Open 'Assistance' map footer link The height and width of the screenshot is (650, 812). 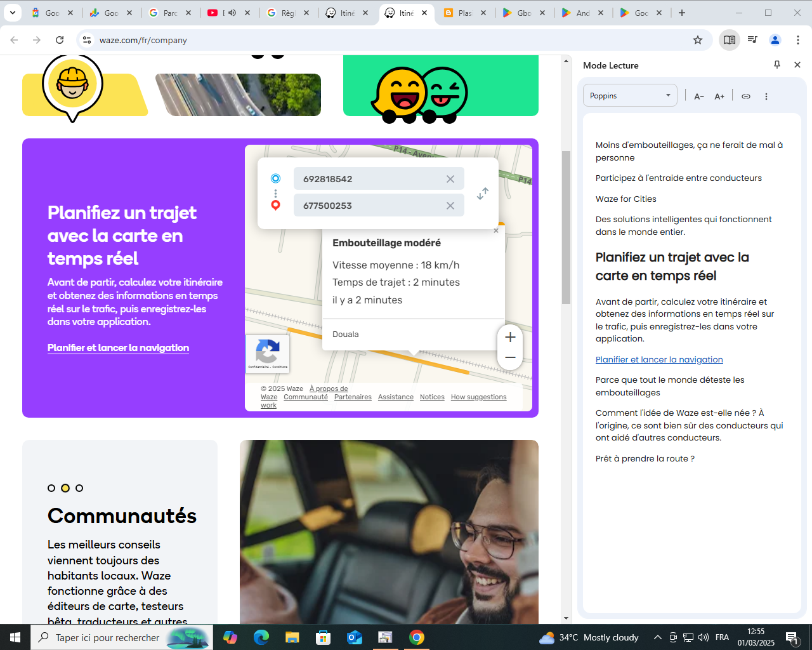396,397
